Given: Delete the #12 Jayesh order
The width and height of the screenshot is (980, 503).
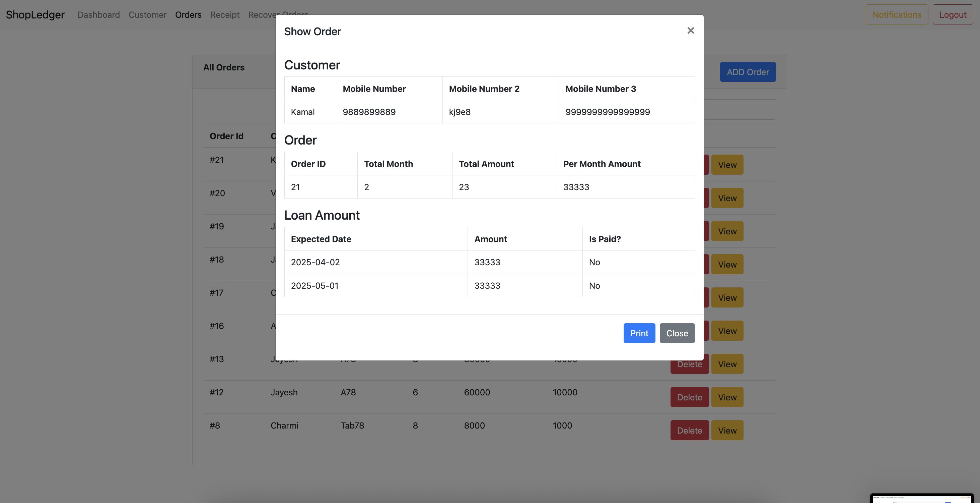Looking at the screenshot, I should pyautogui.click(x=689, y=397).
